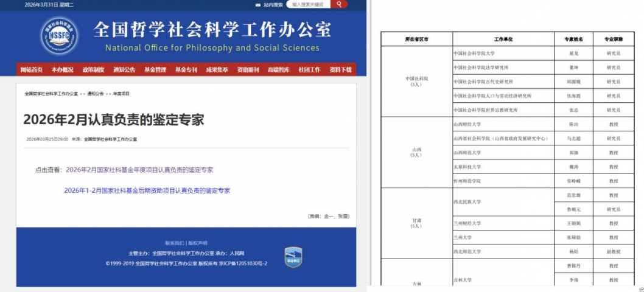
Task: Open the 2026年1-2月后期资助项目 expert list link
Action: (147, 190)
